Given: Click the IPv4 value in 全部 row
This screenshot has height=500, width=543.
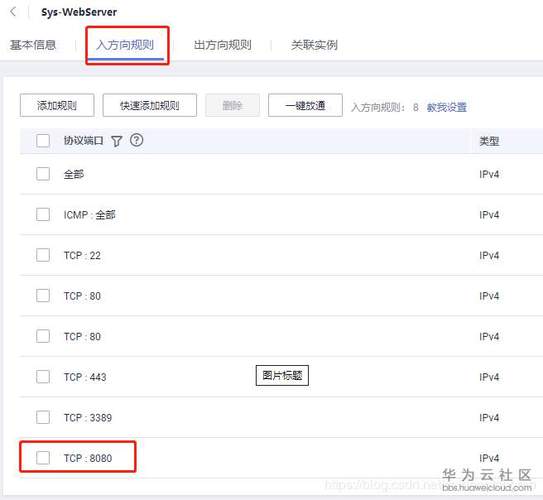Looking at the screenshot, I should (489, 174).
